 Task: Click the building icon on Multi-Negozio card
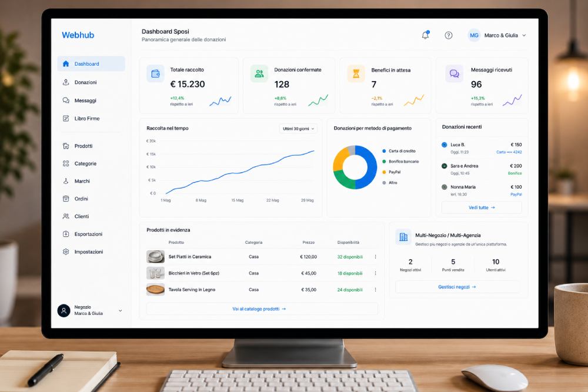pos(403,237)
